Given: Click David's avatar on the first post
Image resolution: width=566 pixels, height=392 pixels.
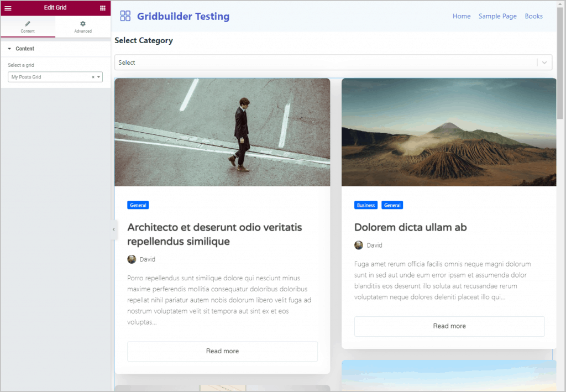Looking at the screenshot, I should (132, 259).
